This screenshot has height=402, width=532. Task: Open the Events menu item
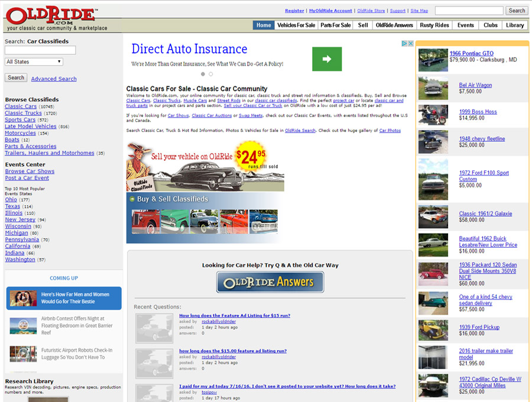[x=466, y=25]
